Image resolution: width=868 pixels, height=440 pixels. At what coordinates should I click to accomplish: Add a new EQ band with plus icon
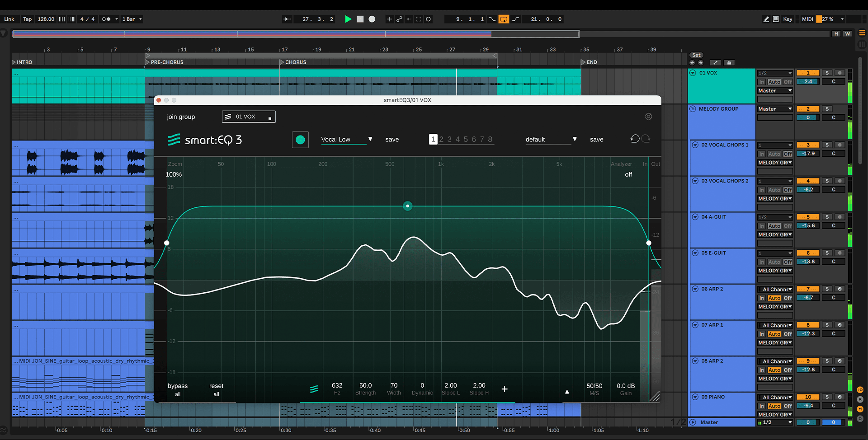505,389
